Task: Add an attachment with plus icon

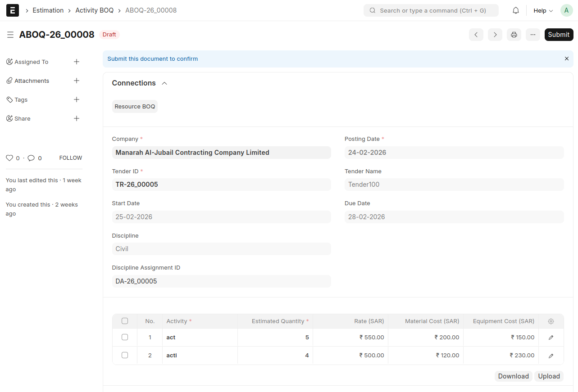Action: pos(77,81)
